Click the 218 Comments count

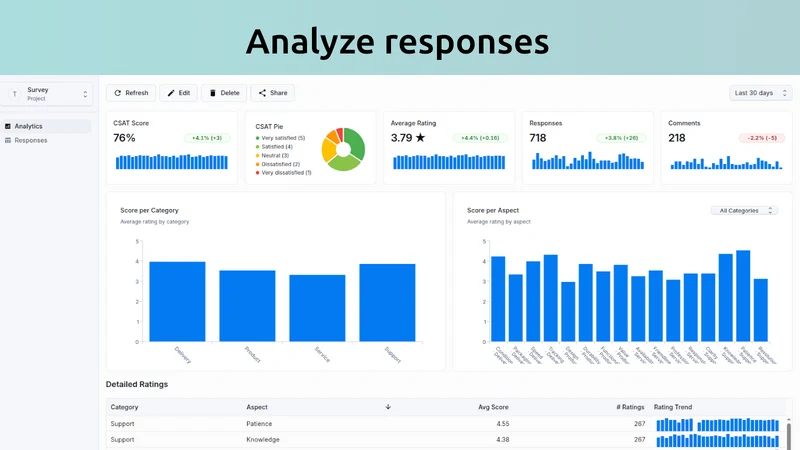(677, 138)
